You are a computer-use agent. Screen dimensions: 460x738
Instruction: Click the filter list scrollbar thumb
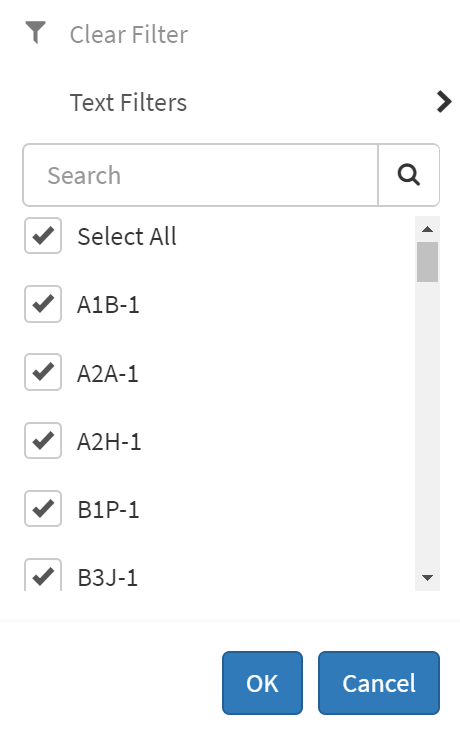coord(428,262)
